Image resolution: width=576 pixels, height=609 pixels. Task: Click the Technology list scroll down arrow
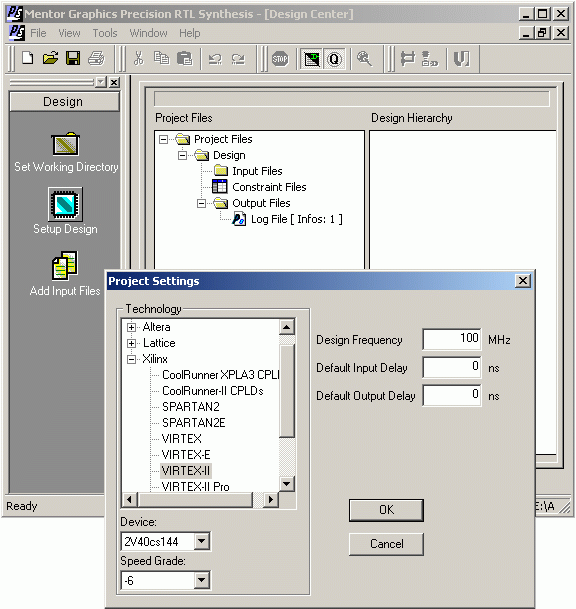click(x=287, y=484)
